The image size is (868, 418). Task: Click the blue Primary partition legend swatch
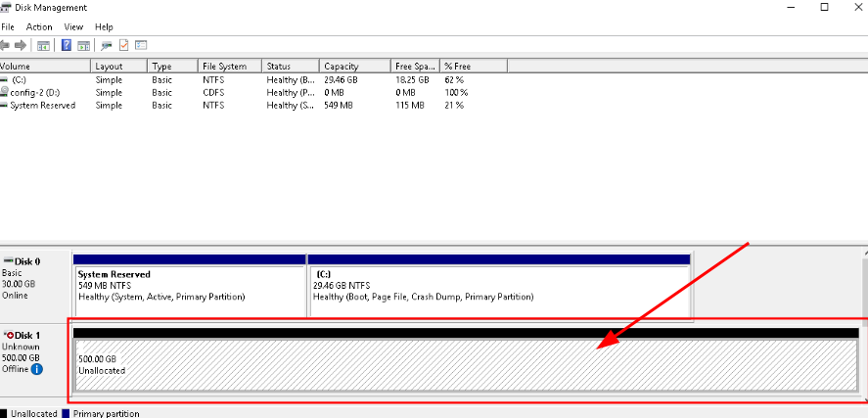(x=66, y=413)
